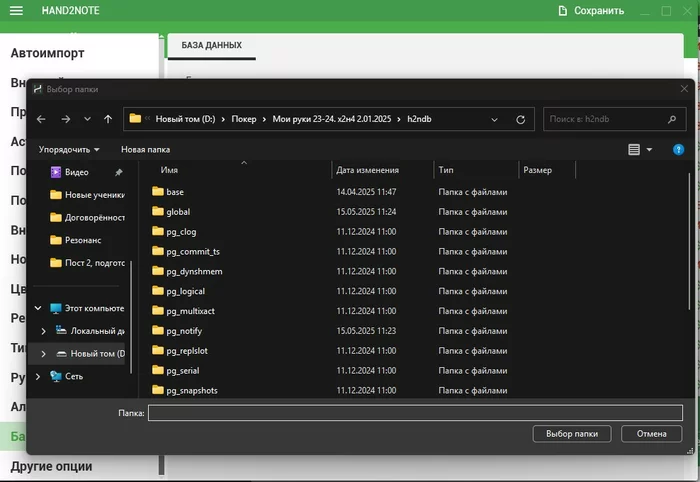Screen dimensions: 700x482
Task: Select the pg_clog folder
Action: 181,232
